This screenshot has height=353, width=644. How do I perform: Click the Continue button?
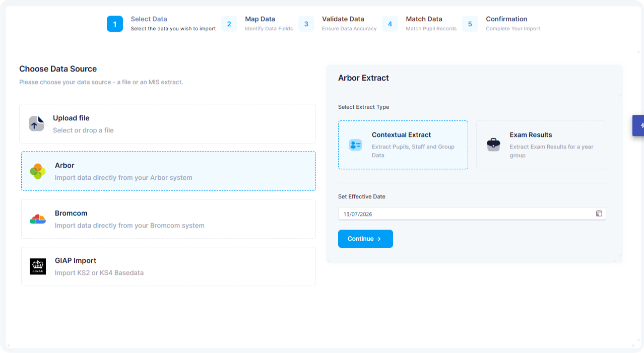(365, 239)
